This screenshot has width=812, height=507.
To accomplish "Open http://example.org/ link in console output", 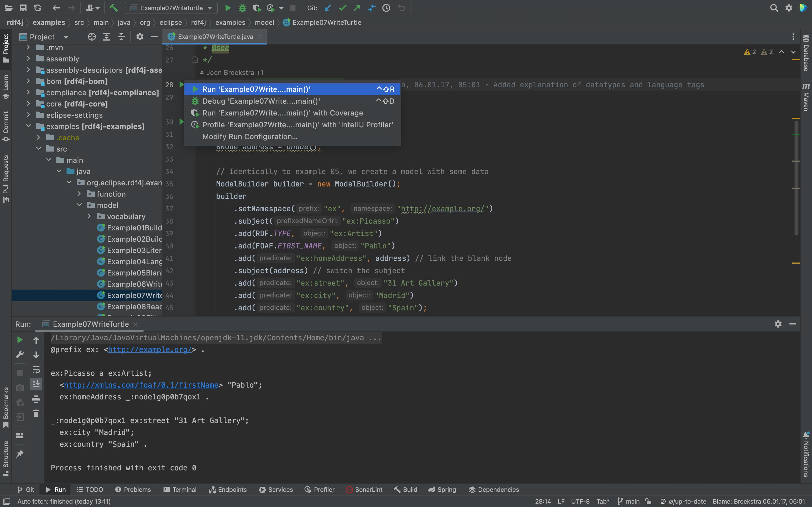I will coord(150,349).
